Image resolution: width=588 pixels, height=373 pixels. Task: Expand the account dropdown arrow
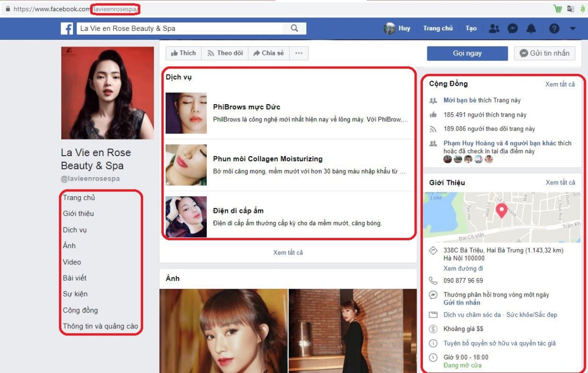click(573, 28)
